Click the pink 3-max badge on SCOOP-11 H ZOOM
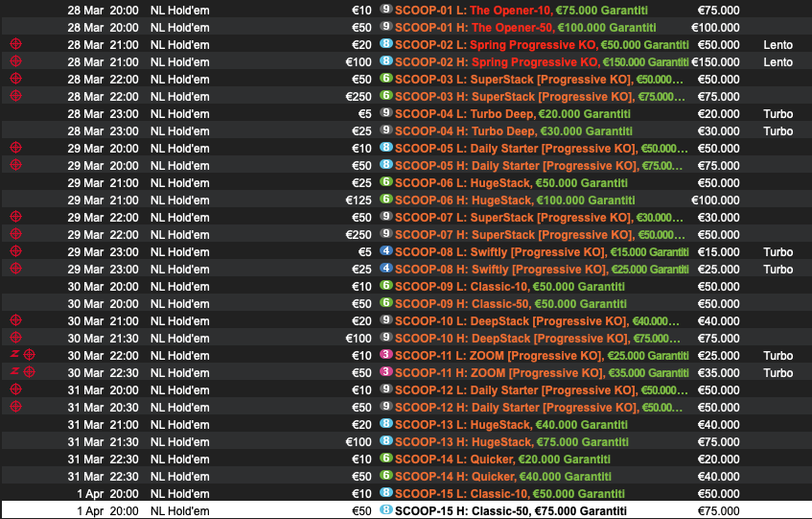Screen dimensions: 812x519 point(385,371)
